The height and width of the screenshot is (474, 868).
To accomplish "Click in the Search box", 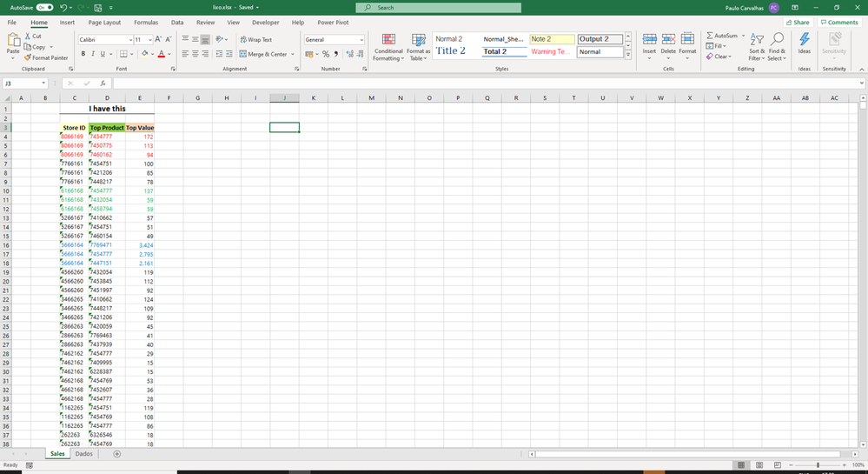I will tap(439, 8).
